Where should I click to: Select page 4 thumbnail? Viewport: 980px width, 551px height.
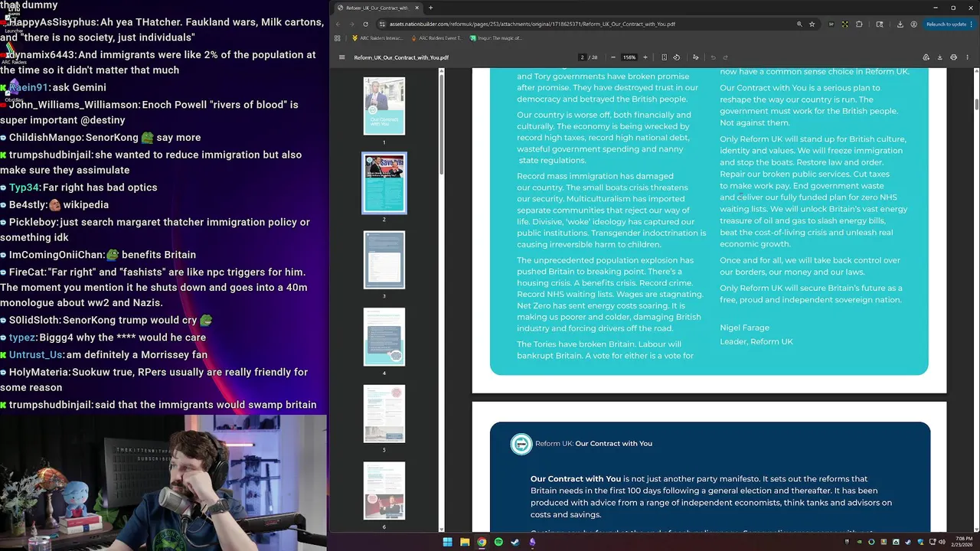(384, 337)
